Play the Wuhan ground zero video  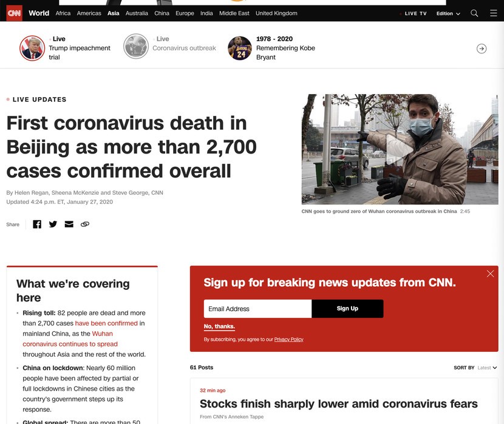click(x=400, y=149)
